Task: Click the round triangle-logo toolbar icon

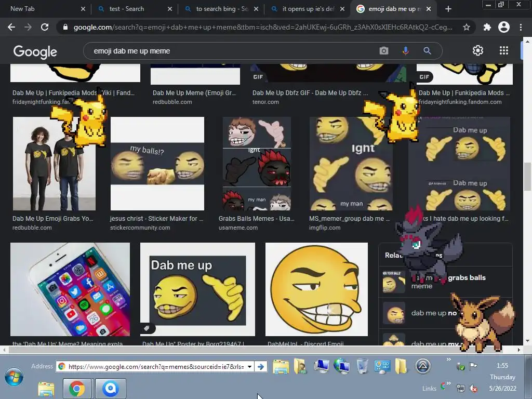Action: tap(423, 366)
